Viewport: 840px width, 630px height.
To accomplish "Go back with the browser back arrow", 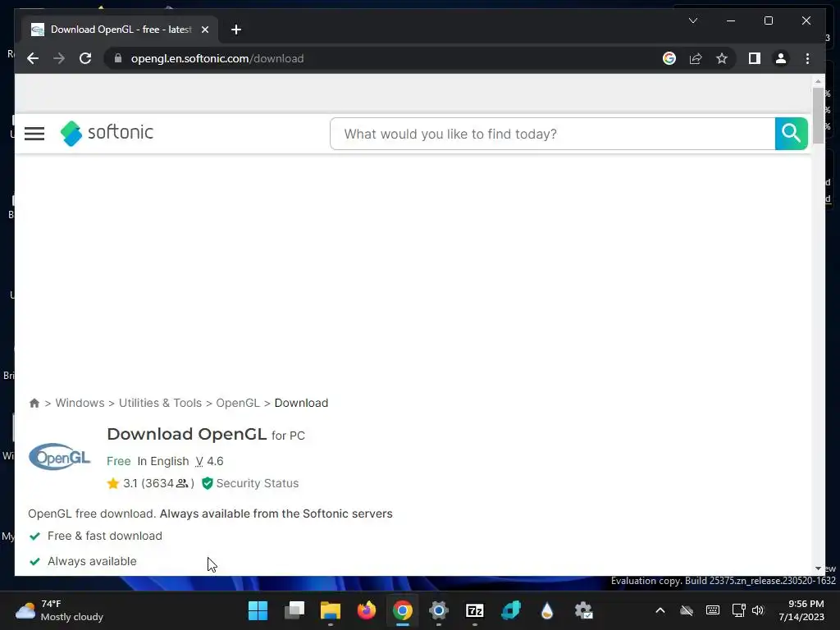I will click(33, 58).
